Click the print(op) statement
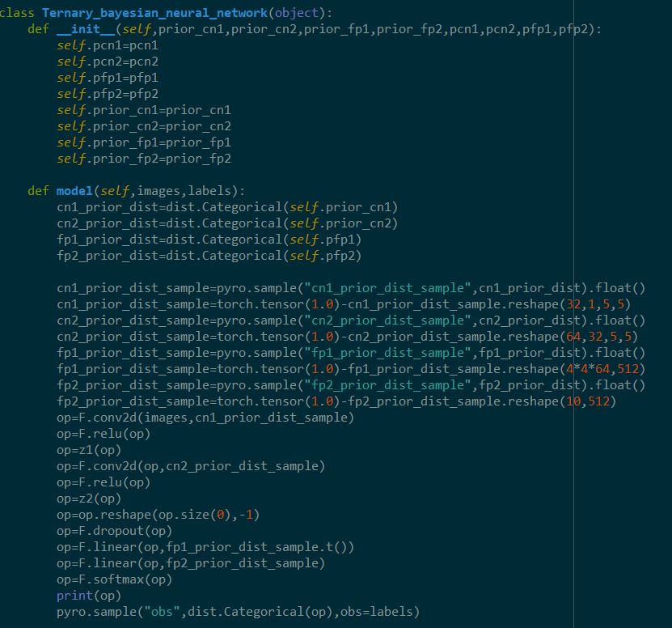This screenshot has width=672, height=628. click(x=89, y=596)
